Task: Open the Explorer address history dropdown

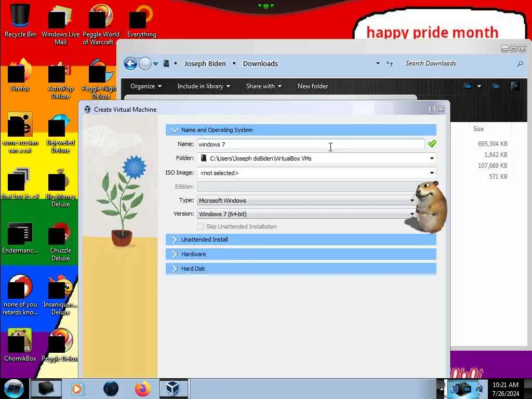Action: (378, 63)
